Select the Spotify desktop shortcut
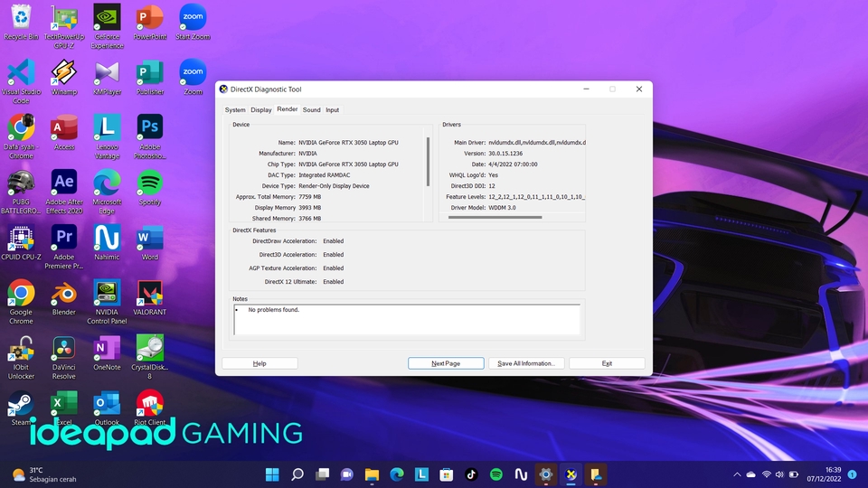 [x=149, y=187]
